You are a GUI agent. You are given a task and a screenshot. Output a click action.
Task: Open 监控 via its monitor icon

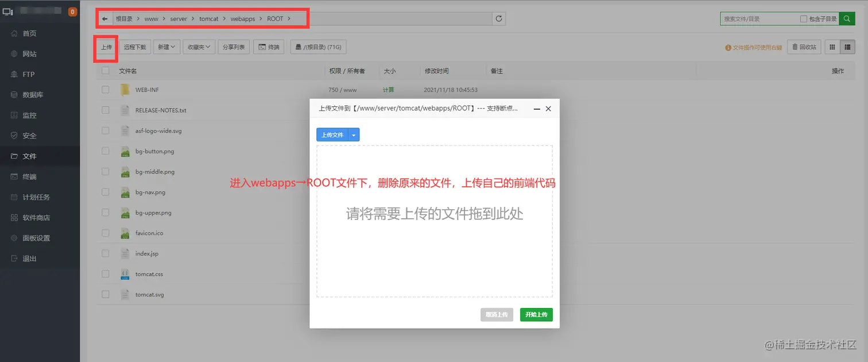[14, 115]
